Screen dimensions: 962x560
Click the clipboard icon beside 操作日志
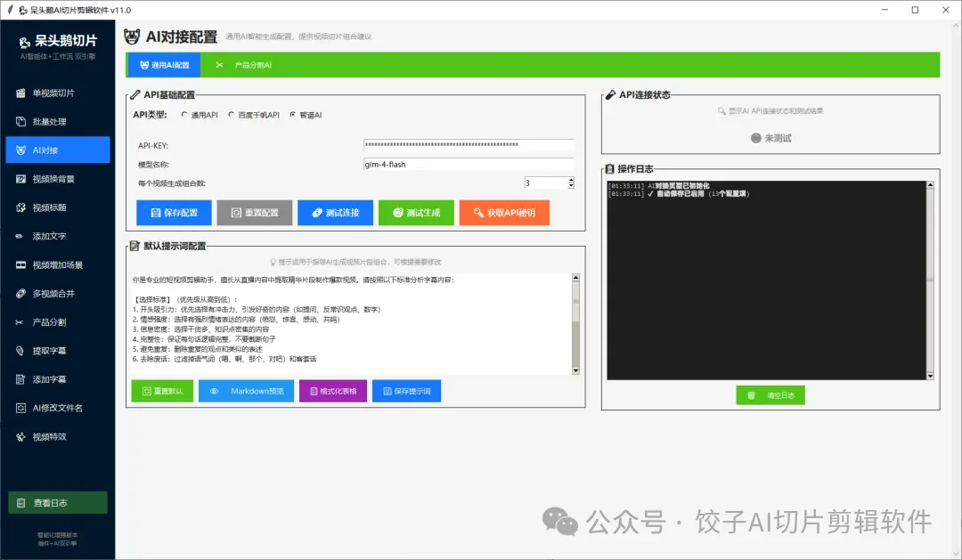pos(610,168)
